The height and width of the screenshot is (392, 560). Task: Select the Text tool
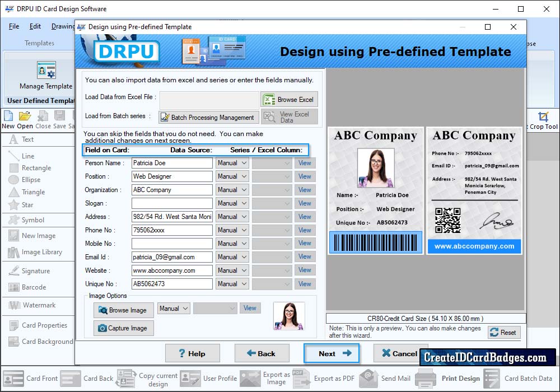pos(21,139)
